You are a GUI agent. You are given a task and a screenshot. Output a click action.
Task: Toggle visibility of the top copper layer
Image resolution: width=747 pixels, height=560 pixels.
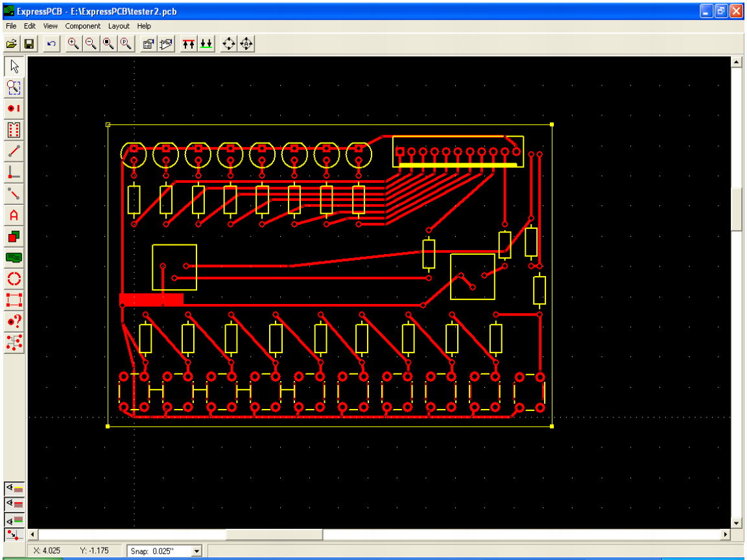point(14,504)
